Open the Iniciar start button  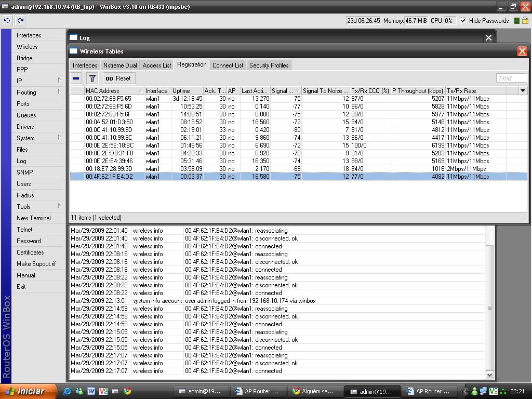29,391
